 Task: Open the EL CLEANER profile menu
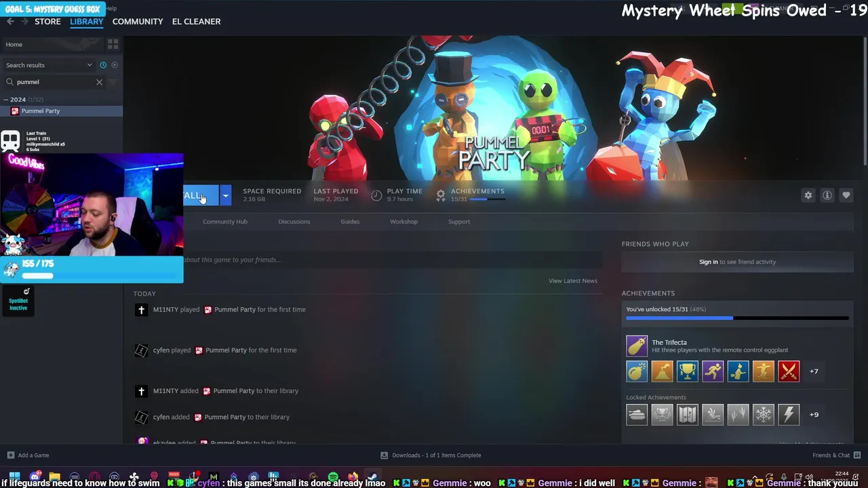(196, 22)
